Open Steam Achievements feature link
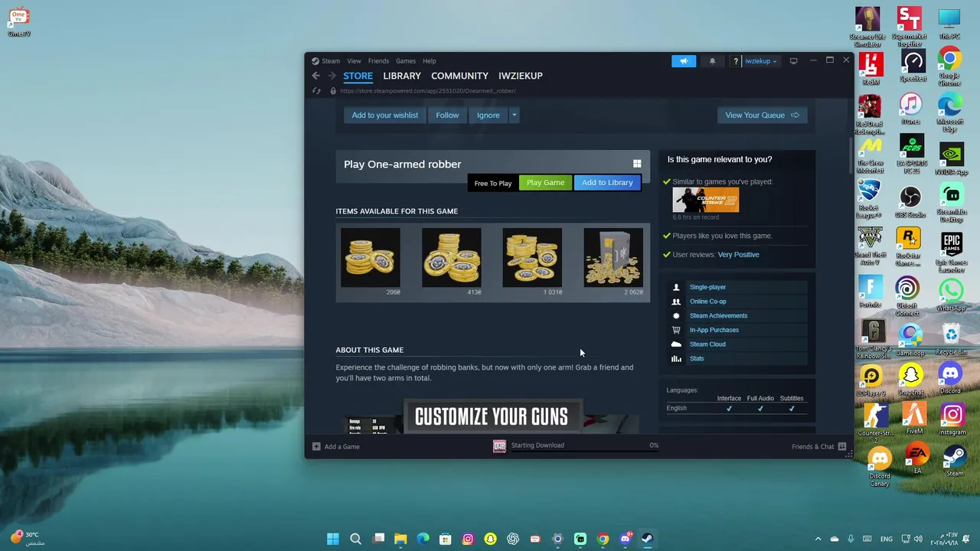Screen dimensions: 980x551 (x=718, y=315)
